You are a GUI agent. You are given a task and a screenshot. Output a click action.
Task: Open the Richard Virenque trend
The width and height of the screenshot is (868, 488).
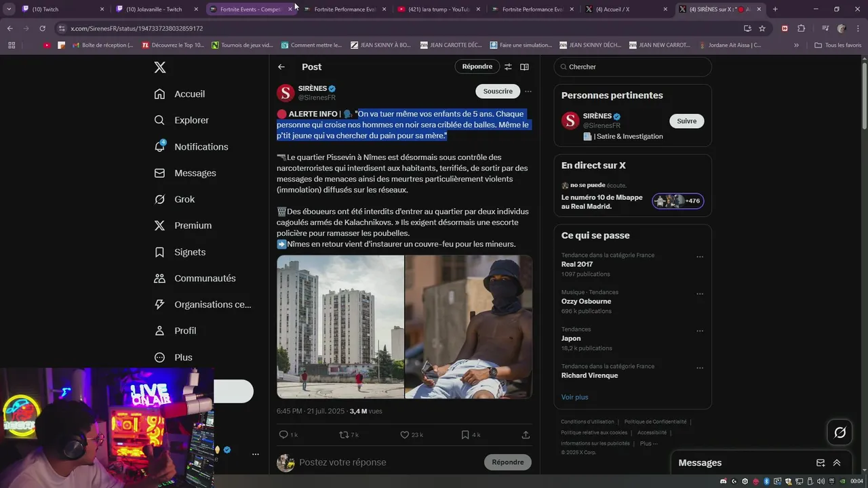coord(589,375)
